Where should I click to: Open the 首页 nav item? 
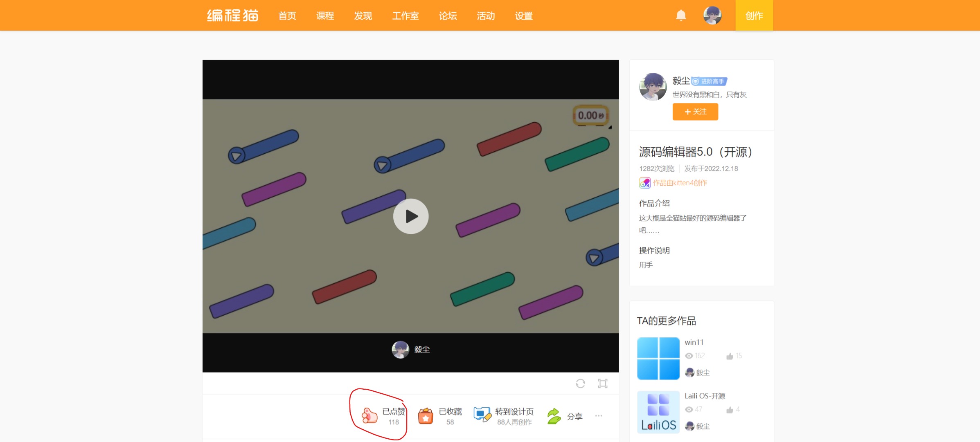point(287,16)
